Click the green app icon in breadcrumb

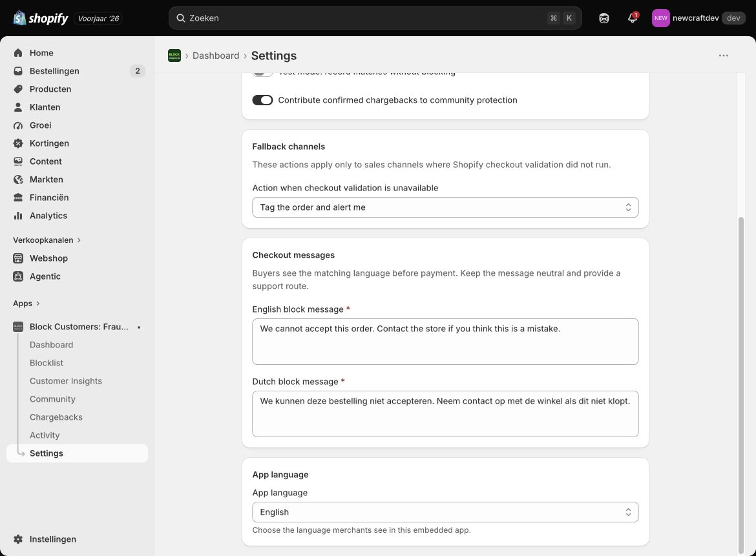pos(174,56)
